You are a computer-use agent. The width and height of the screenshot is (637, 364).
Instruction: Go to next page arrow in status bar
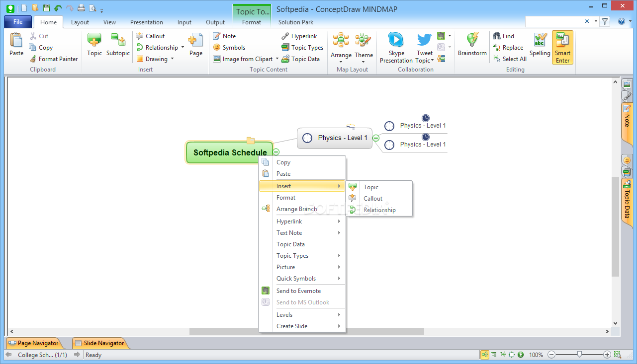77,355
